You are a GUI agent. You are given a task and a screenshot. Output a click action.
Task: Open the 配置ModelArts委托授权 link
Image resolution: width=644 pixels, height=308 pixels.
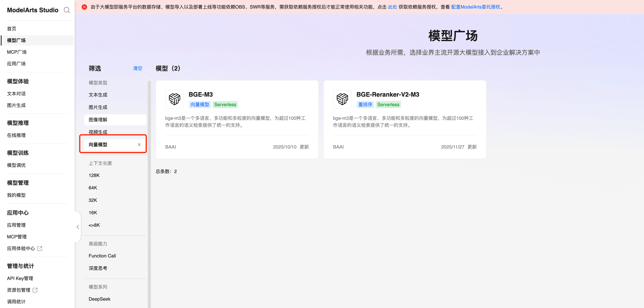477,7
